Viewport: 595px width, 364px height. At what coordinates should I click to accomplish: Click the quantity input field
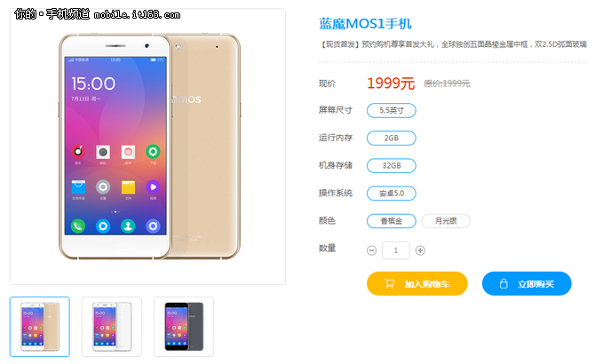click(x=396, y=250)
